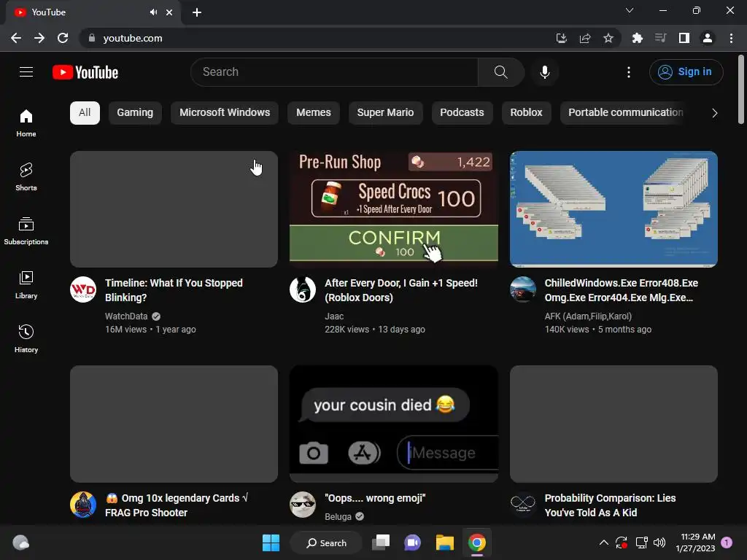Expand Chrome tab search chevron
The image size is (747, 560).
[630, 10]
